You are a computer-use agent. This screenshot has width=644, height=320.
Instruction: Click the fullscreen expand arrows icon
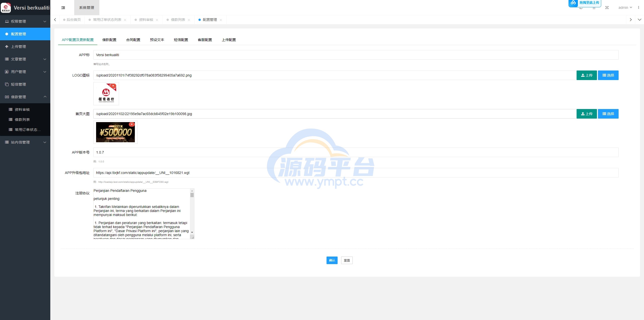coord(607,8)
